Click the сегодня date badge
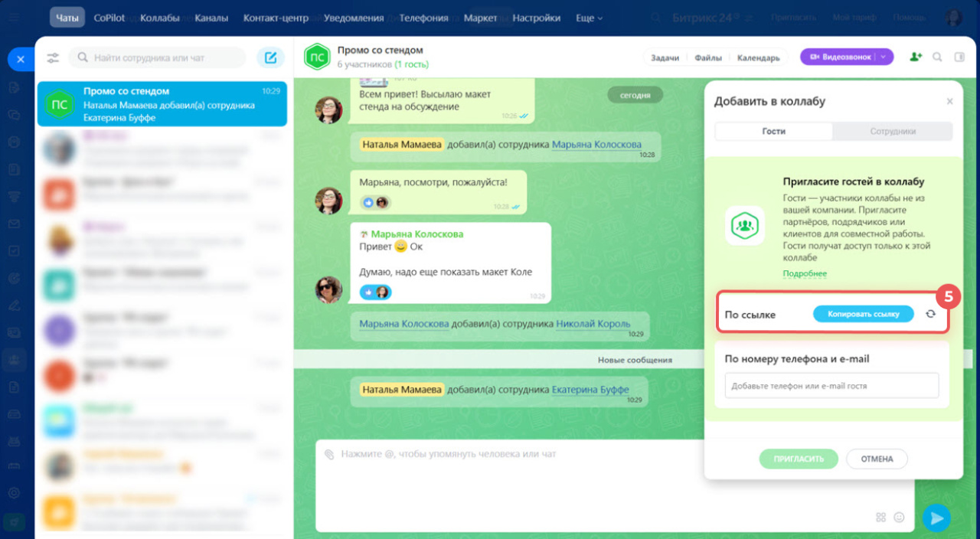 [635, 95]
